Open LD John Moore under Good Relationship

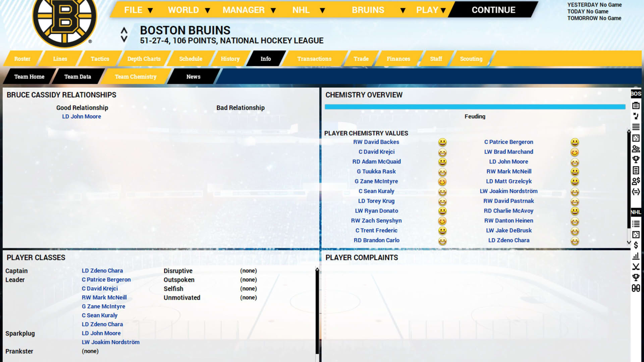pyautogui.click(x=82, y=116)
